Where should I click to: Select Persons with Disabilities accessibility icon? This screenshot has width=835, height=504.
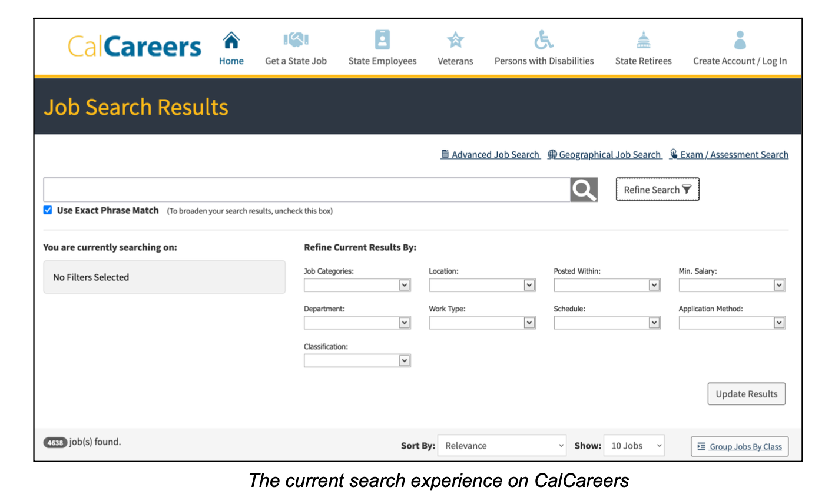(543, 39)
